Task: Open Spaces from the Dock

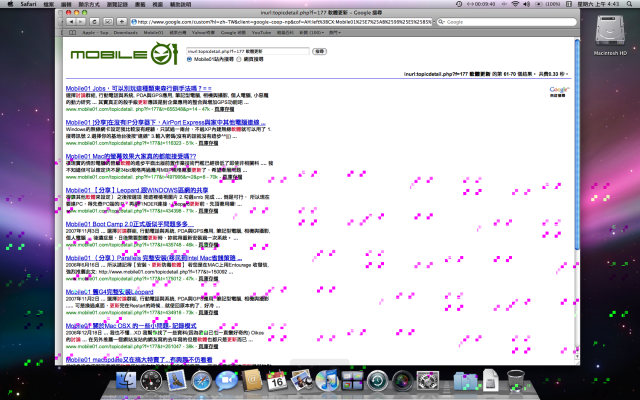Action: point(352,380)
